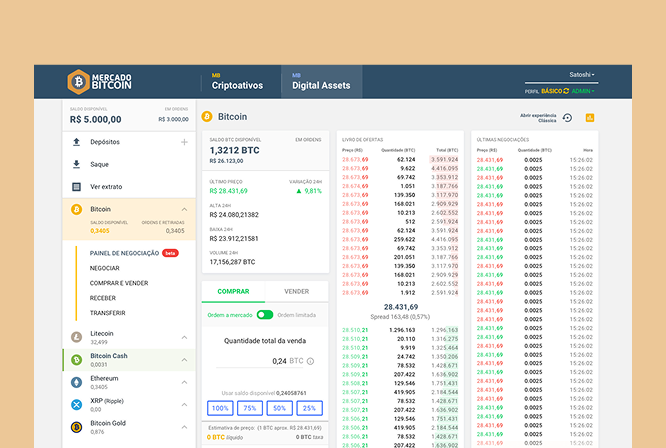Click the Depósitos link
Viewport: 666px width, 448px height.
(105, 142)
